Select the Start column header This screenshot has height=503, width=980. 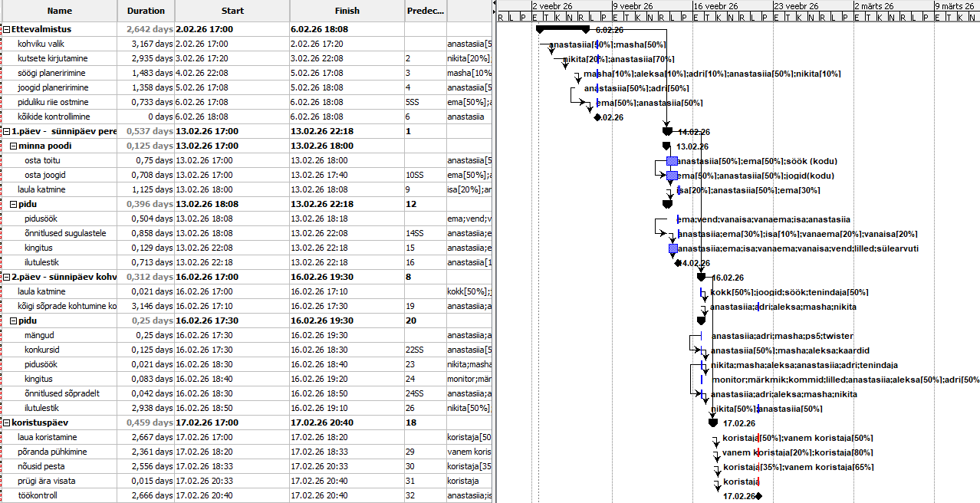click(232, 11)
